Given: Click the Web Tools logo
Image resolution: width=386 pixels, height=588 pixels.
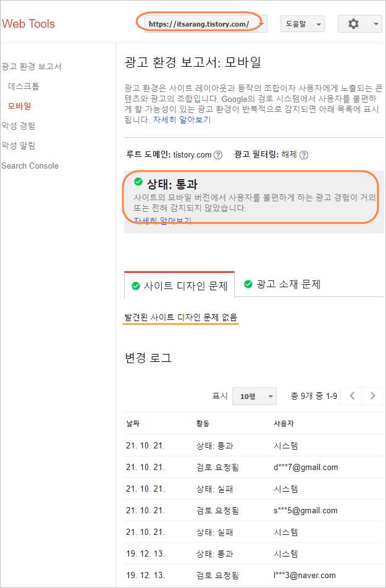Looking at the screenshot, I should [x=28, y=23].
